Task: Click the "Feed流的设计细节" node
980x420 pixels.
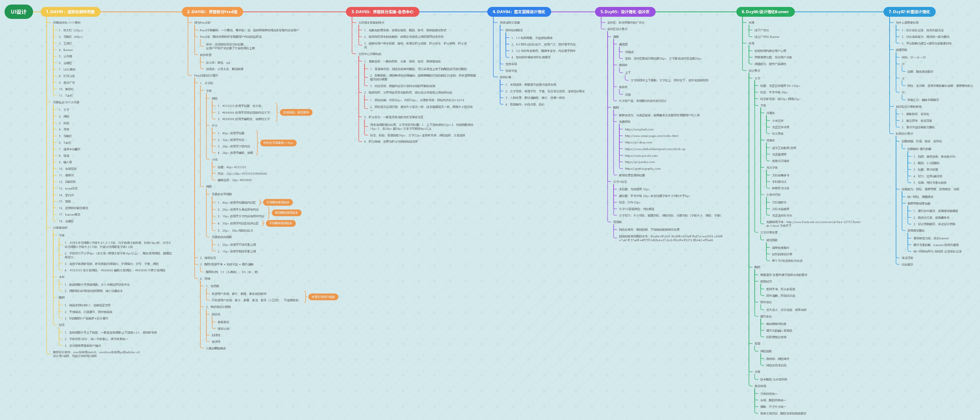Action: coord(206,76)
